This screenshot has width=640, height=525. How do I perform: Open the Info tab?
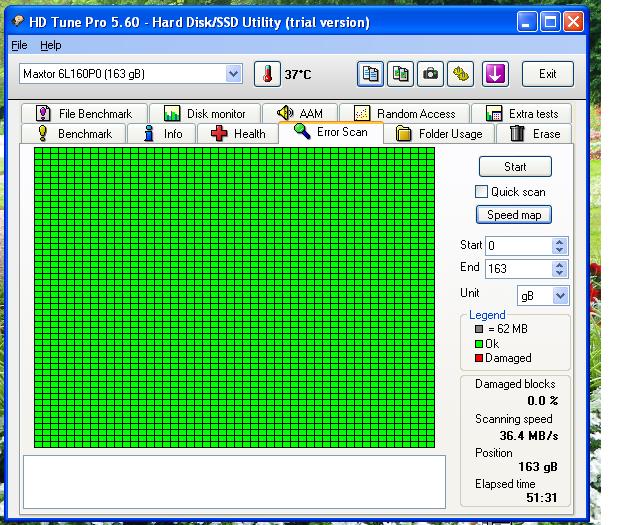(x=162, y=133)
